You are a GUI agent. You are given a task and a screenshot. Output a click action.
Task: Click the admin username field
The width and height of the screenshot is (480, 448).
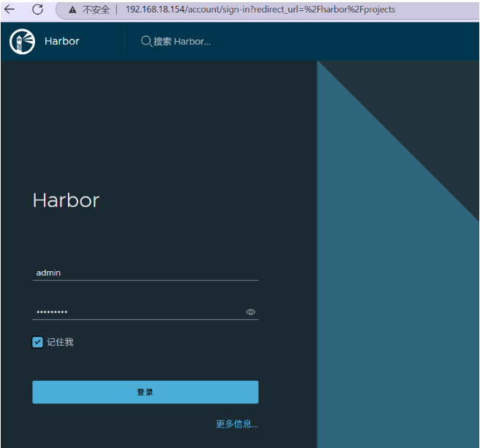[x=145, y=273]
